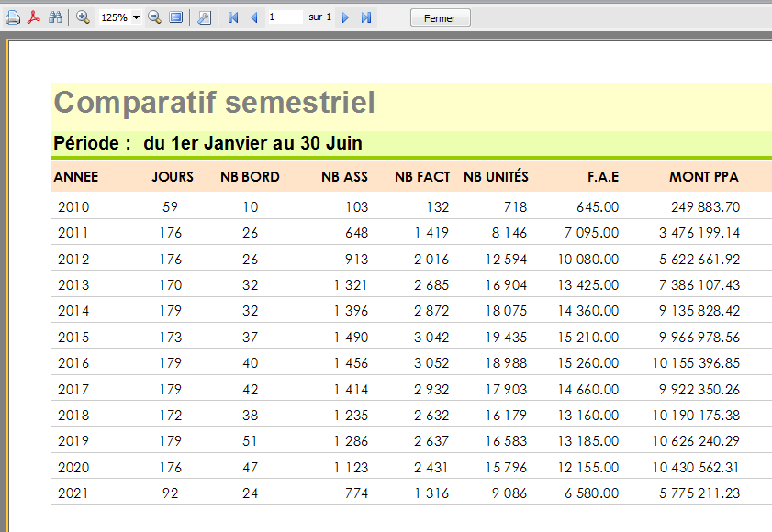Open the 125% zoom level dropdown

pos(136,17)
